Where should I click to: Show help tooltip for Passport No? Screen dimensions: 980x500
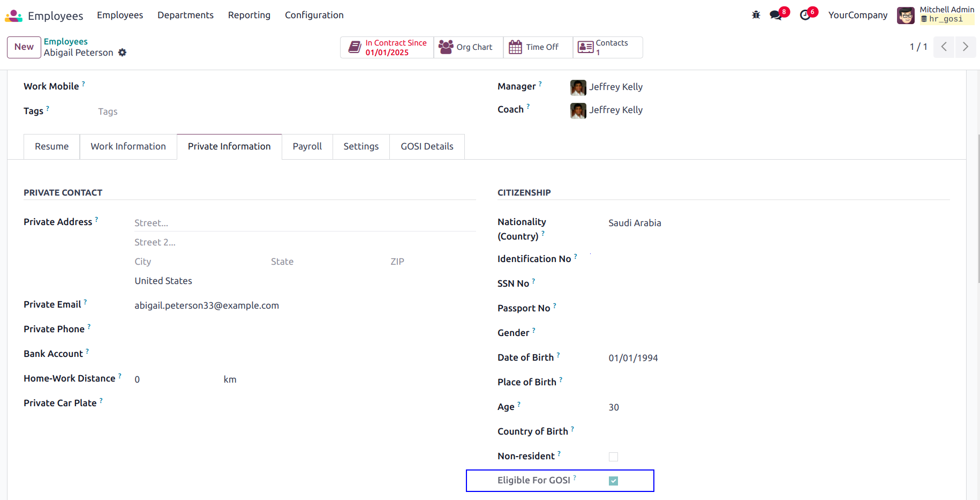pos(555,305)
